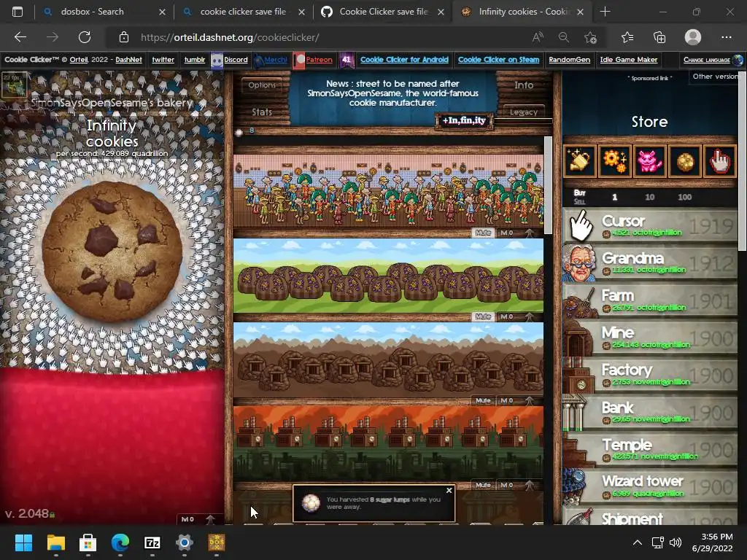Open browser Collections icon
Viewport: 747px width, 560px height.
(x=659, y=37)
